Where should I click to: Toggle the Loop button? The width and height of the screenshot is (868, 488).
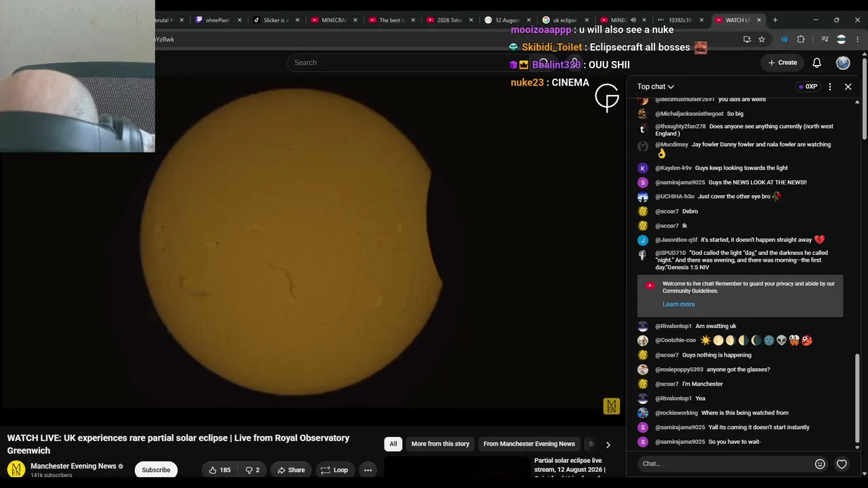coord(334,470)
